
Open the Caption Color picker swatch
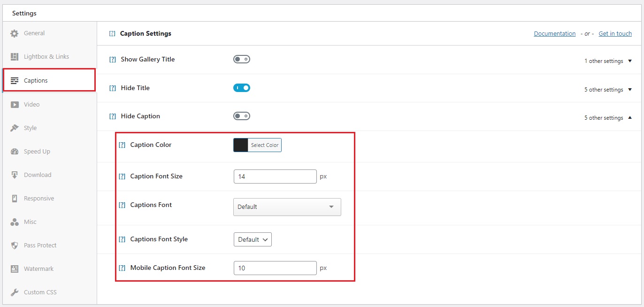click(x=240, y=145)
